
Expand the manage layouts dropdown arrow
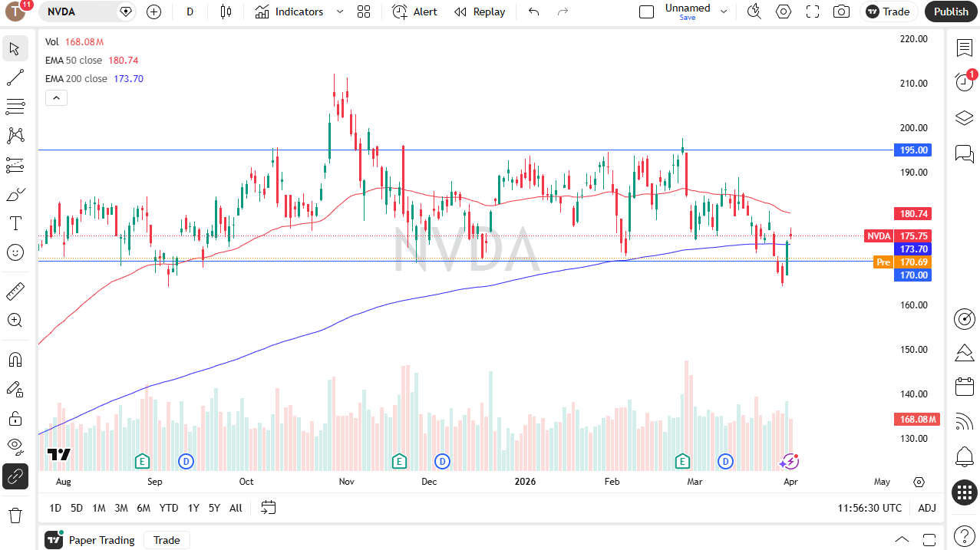724,12
